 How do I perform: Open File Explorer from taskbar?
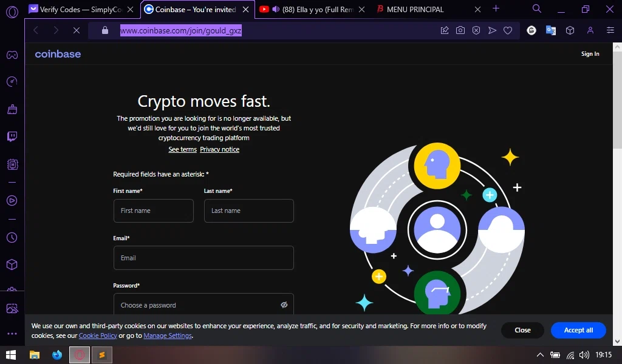pos(35,355)
